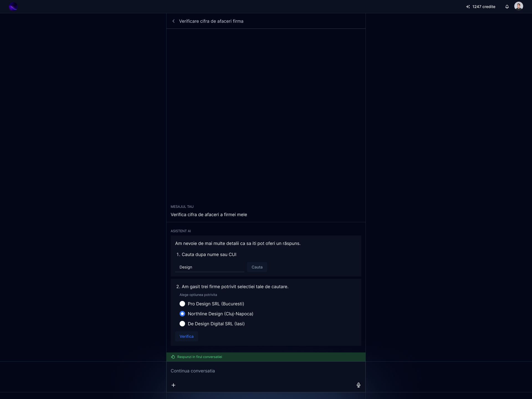Viewport: 532px width, 399px height.
Task: Click the Alege optiunea potrivita label
Action: click(x=198, y=295)
